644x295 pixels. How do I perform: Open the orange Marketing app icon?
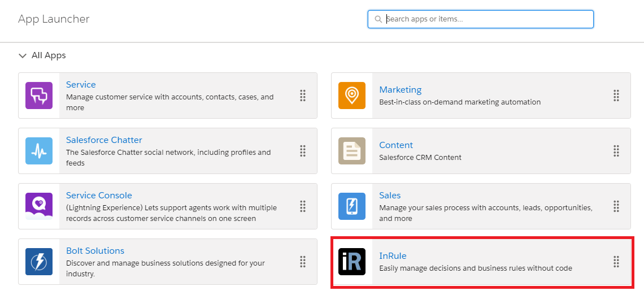[x=352, y=96]
